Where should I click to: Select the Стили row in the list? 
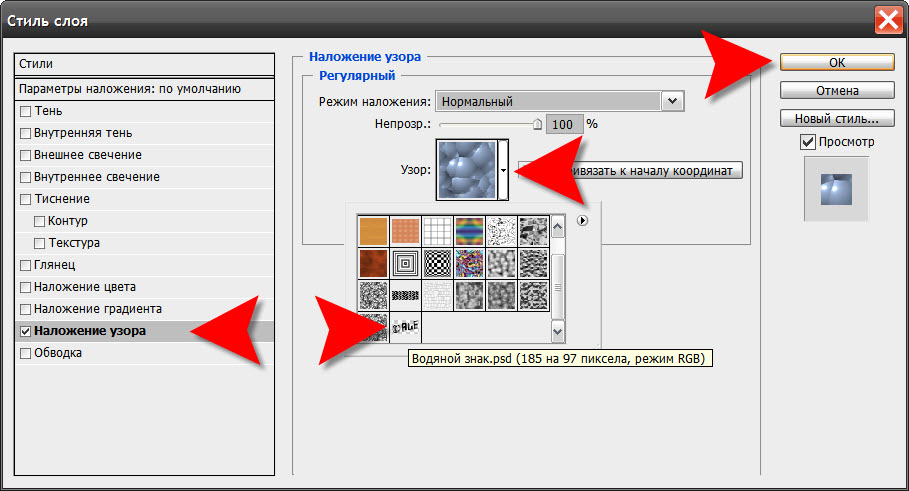coord(144,64)
